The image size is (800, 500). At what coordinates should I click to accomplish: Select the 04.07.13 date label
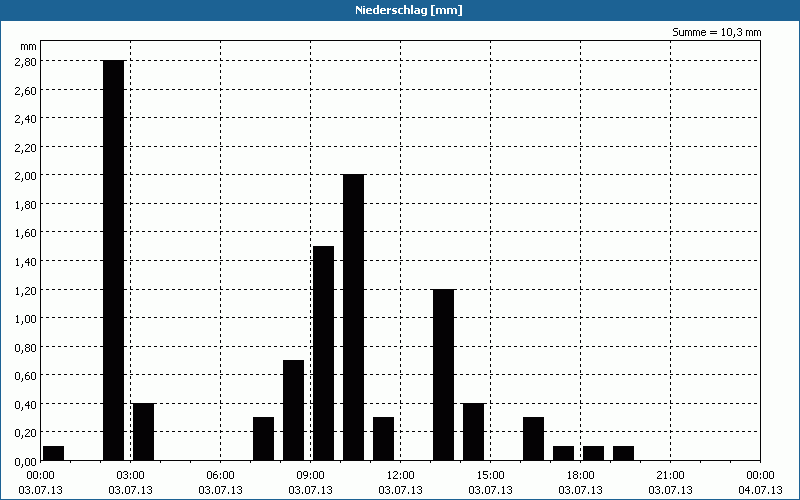[760, 490]
